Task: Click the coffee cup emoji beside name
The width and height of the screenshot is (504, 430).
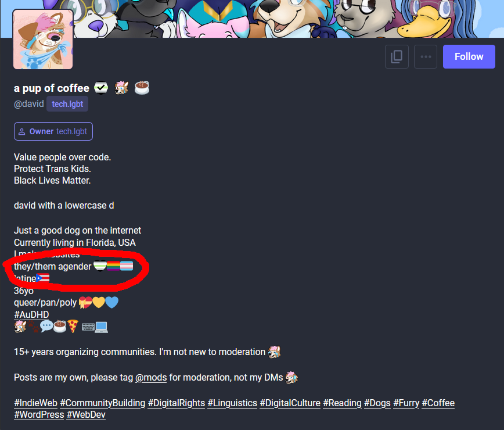Action: coord(142,88)
